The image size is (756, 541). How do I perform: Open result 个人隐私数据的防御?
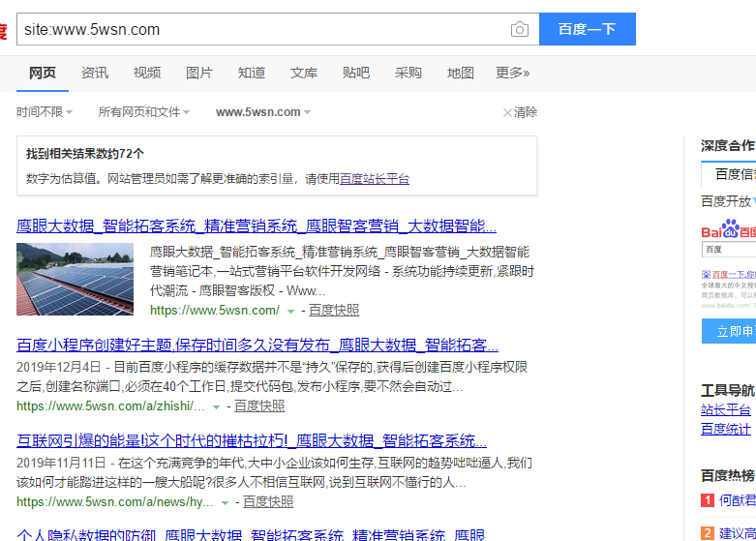(x=251, y=535)
